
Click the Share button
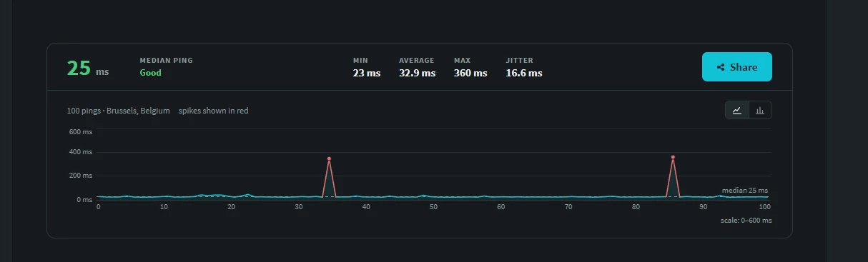click(736, 67)
